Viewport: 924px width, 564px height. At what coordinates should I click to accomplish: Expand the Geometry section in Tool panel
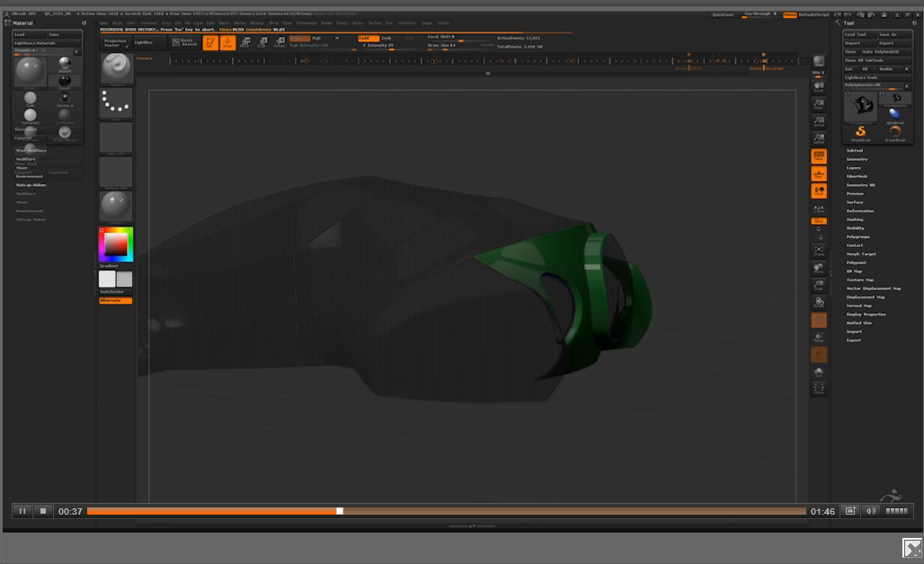pyautogui.click(x=857, y=159)
